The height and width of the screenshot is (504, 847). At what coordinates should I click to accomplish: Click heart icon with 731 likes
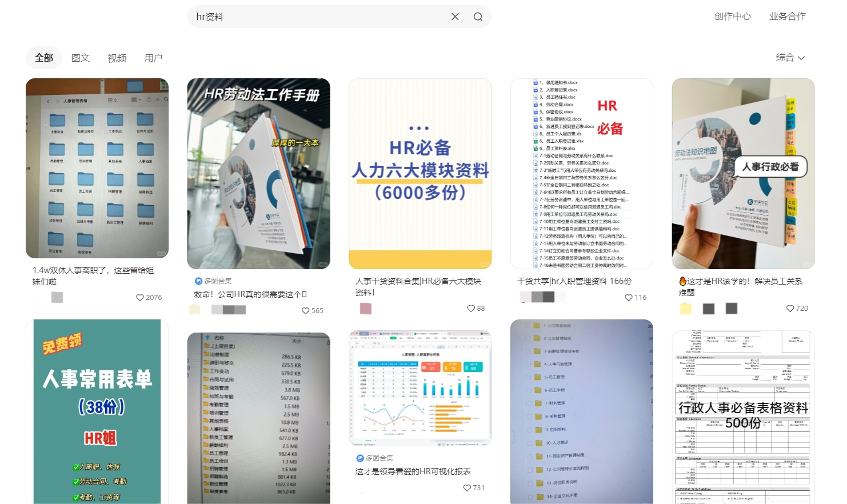(x=467, y=488)
